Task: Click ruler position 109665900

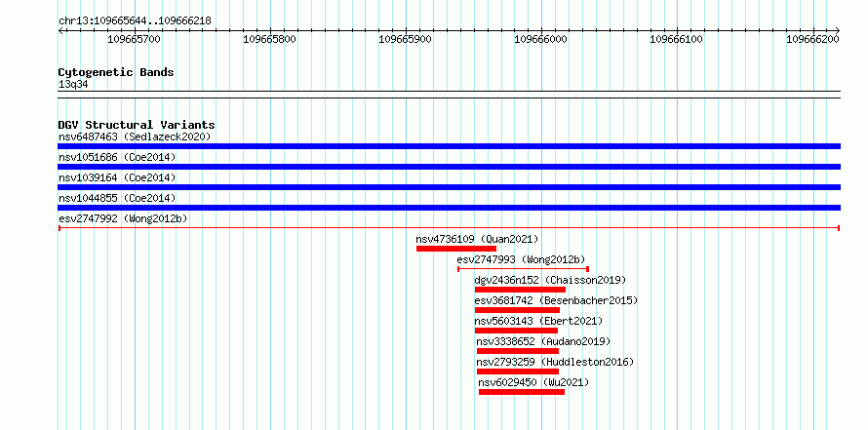Action: point(405,39)
